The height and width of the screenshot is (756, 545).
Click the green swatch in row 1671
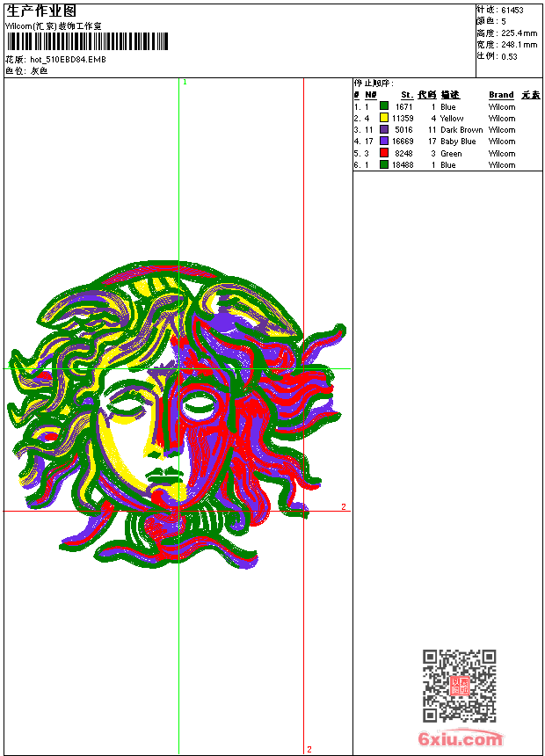384,106
